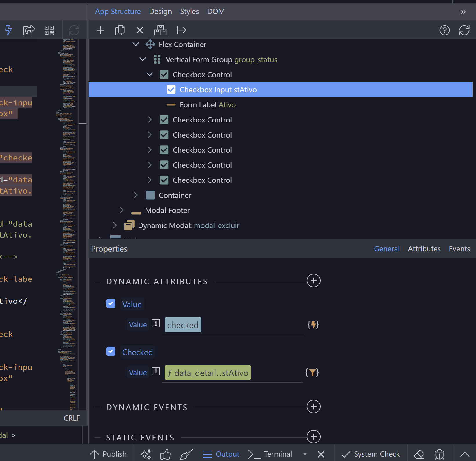Expand the second Checkbox Control node

(x=150, y=120)
